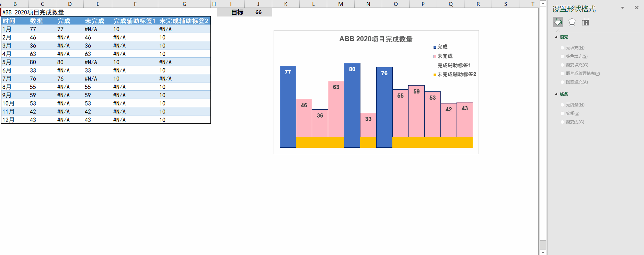Select the 图片或纹理填充 radio option
Viewport: 644px width, 255px height.
tap(562, 74)
